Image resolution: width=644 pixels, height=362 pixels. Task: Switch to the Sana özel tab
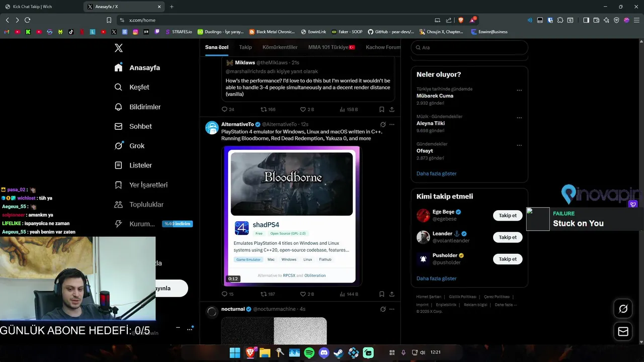click(x=217, y=47)
